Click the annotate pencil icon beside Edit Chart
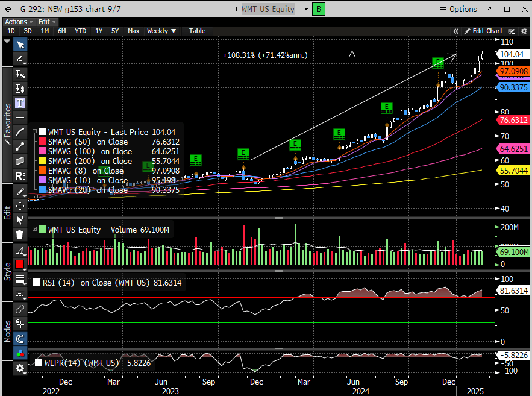 click(x=512, y=31)
